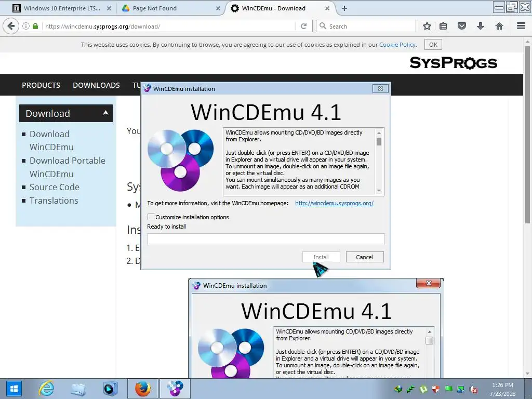The image size is (532, 399).
Task: Switch to Firefox in the taskbar
Action: [142, 389]
